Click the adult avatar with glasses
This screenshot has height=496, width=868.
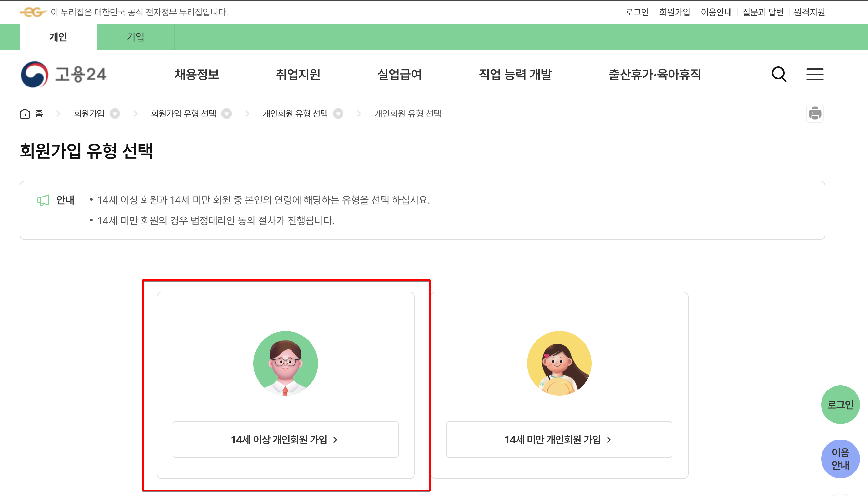click(285, 363)
